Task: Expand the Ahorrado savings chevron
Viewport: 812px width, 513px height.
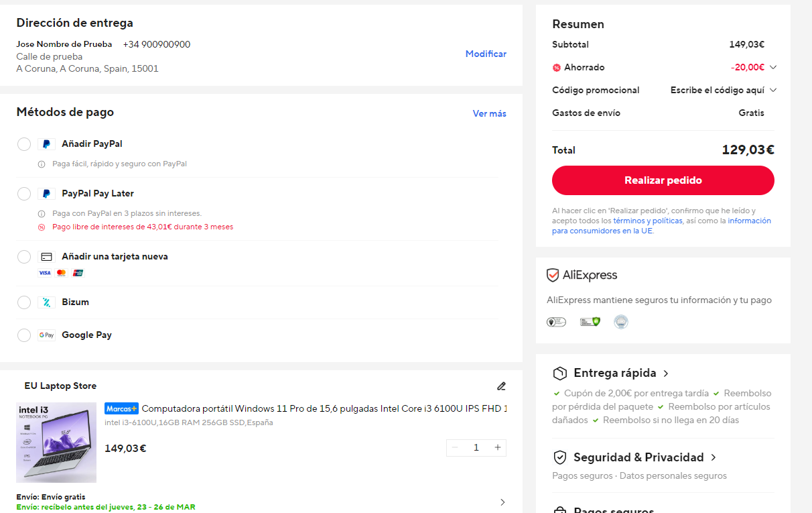Action: (x=773, y=68)
